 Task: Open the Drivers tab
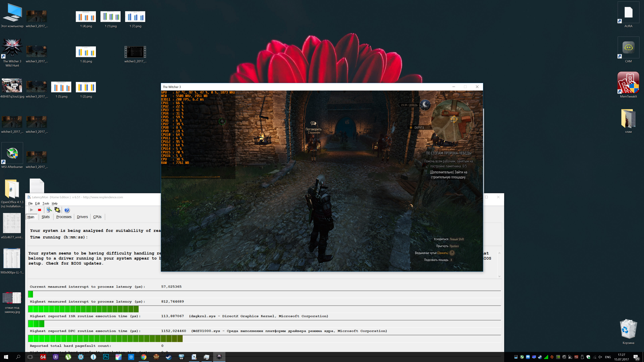pyautogui.click(x=82, y=217)
